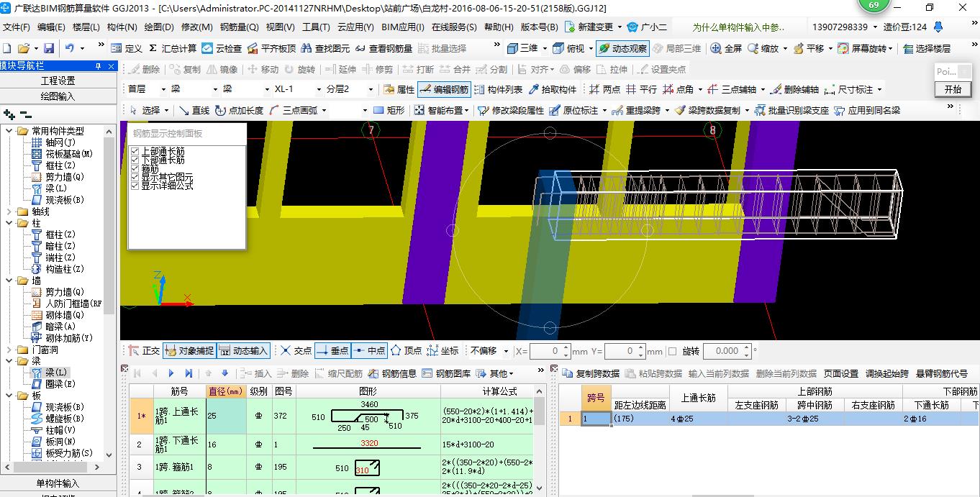Toggle 对象捕捉 object snap
The width and height of the screenshot is (980, 497).
189,351
